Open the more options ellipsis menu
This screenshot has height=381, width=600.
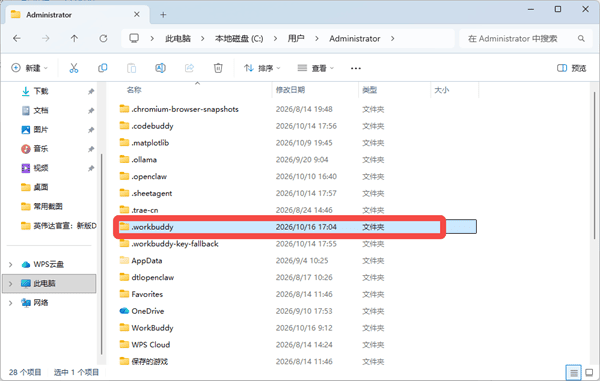[355, 68]
